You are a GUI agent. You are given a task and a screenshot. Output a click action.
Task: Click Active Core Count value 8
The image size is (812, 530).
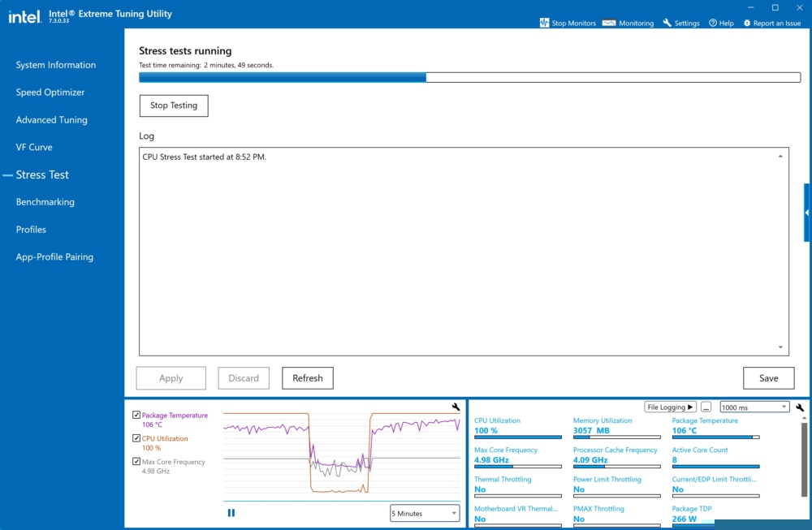point(674,459)
